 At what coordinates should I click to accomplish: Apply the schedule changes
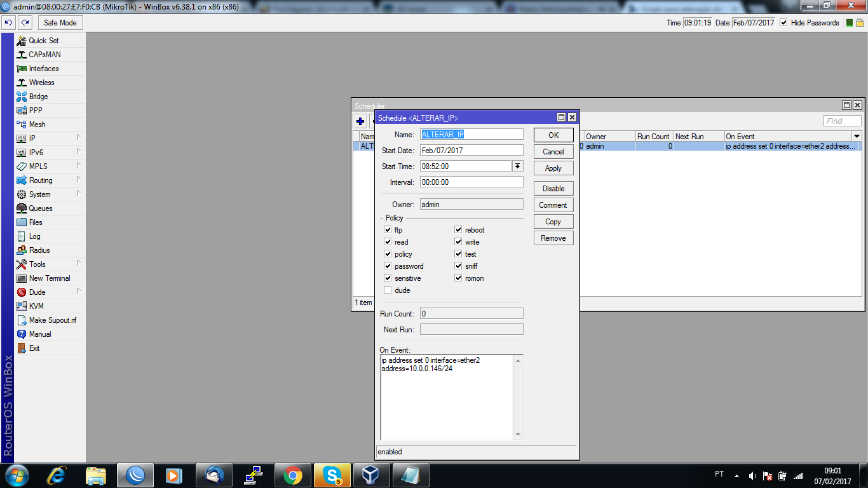[553, 168]
